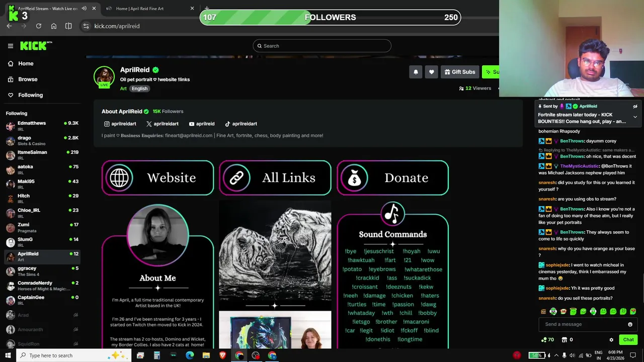Click Windows taskbar search box
The image size is (644, 362).
click(x=73, y=355)
